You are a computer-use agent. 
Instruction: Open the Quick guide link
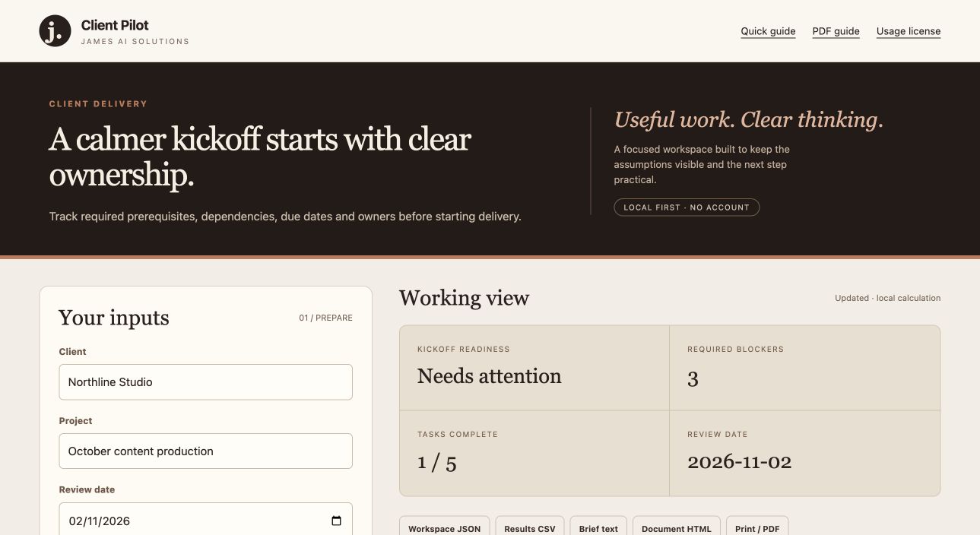pyautogui.click(x=768, y=31)
